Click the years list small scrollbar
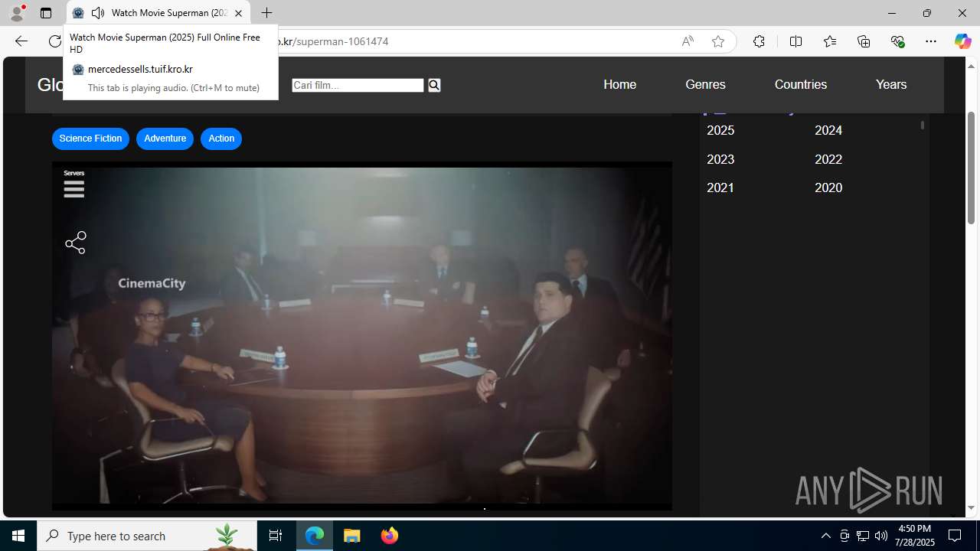 coord(923,125)
